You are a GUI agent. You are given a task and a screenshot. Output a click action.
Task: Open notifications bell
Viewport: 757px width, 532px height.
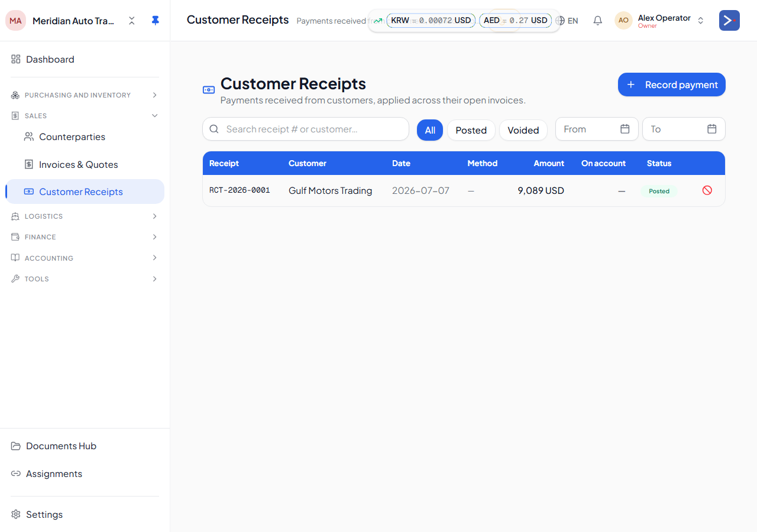pyautogui.click(x=598, y=21)
